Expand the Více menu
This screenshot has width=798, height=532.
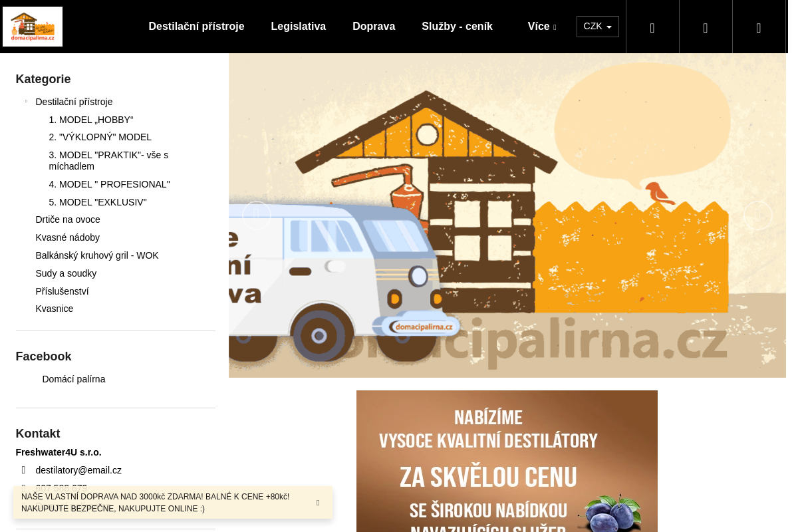[542, 27]
